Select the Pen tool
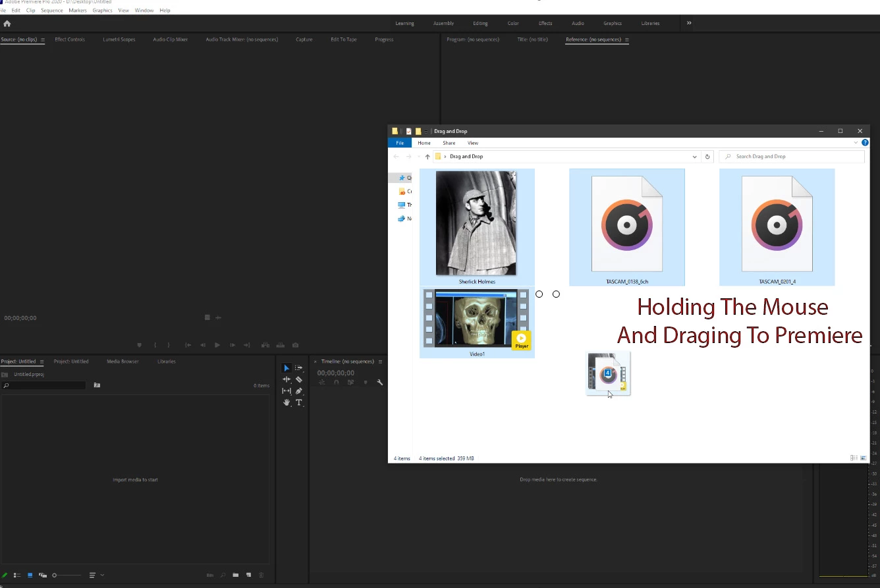880x588 pixels. (299, 391)
